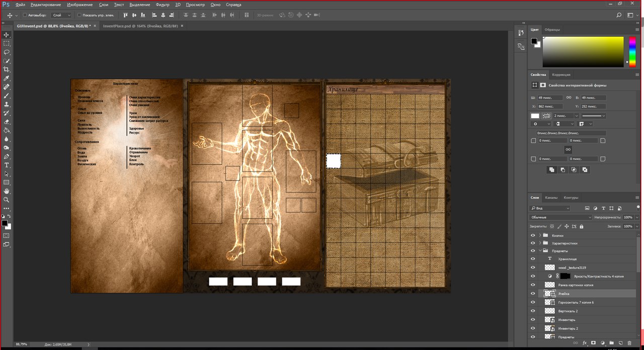644x350 pixels.
Task: Select the Crop tool
Action: (x=7, y=69)
